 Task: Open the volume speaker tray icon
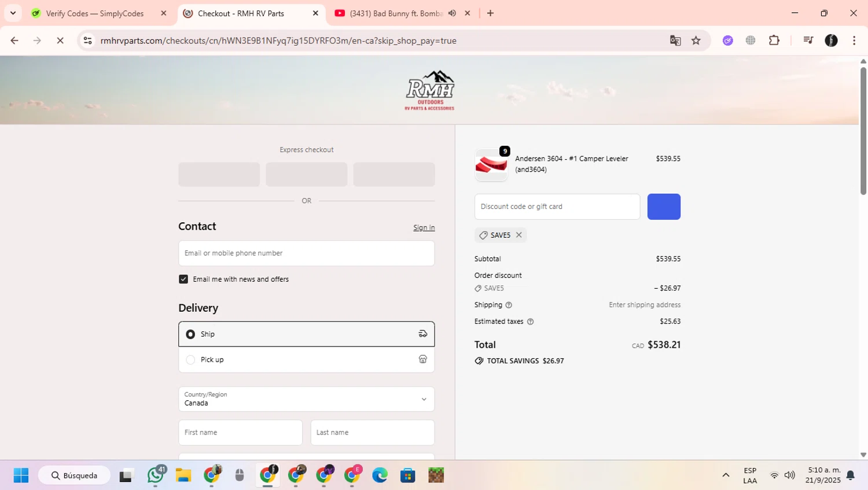click(790, 476)
